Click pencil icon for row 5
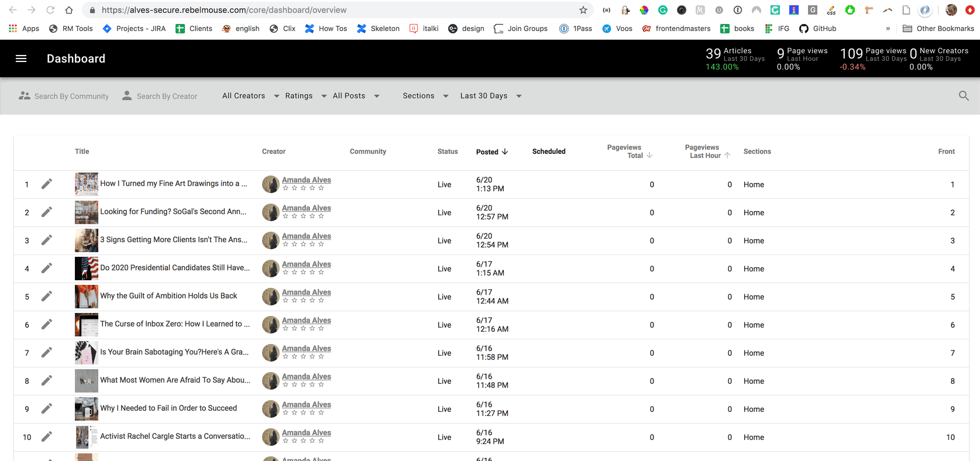This screenshot has width=980, height=461. pyautogui.click(x=47, y=297)
